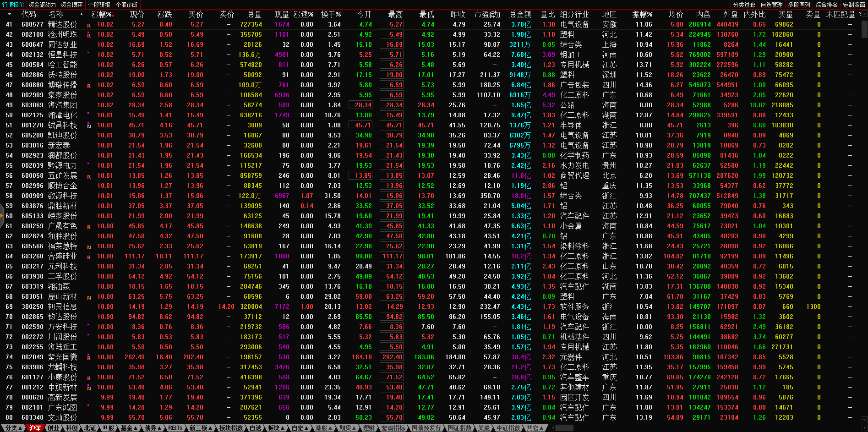The height and width of the screenshot is (432, 868).
Task: Click the R marker beside 合盛硅业
Action: coord(89,257)
